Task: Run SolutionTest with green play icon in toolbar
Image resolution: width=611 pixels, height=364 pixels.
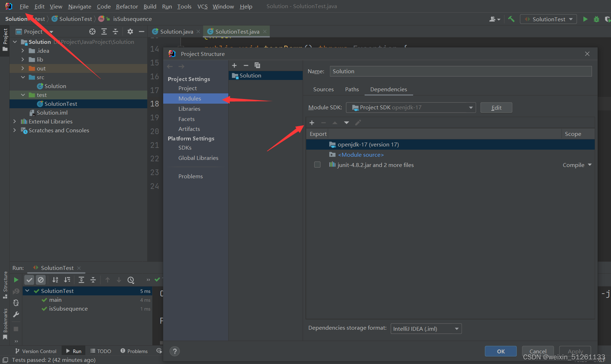Action: click(585, 19)
